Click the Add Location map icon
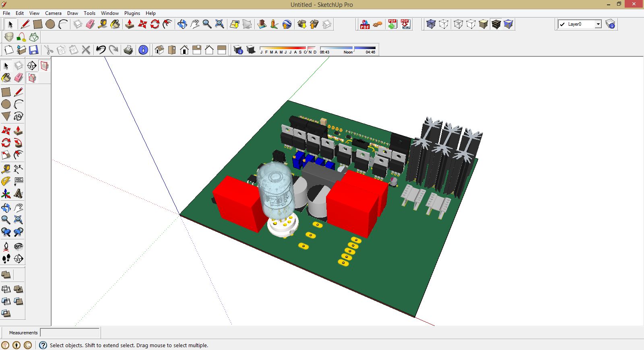The width and height of the screenshot is (644, 350). pos(235,24)
